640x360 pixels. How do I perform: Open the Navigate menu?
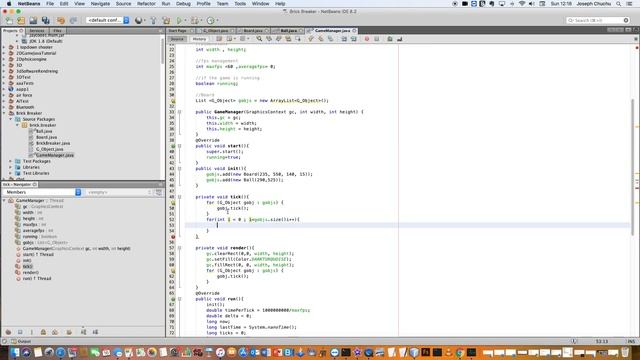point(100,4)
